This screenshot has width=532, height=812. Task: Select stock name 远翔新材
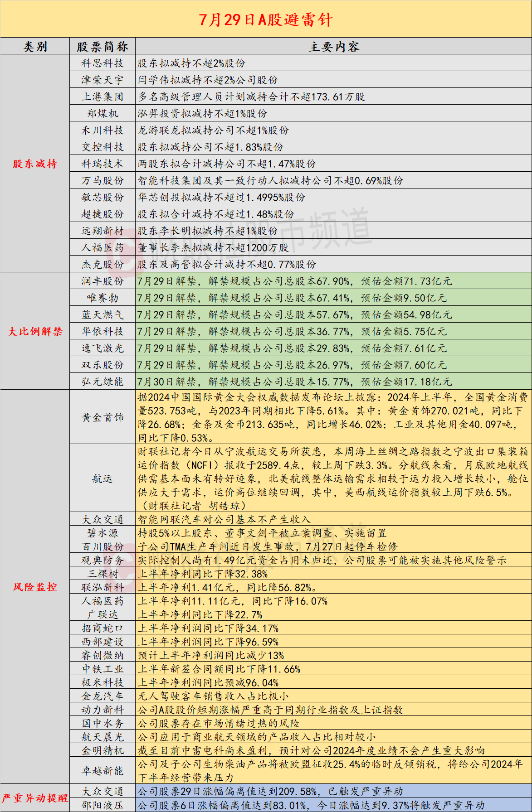pyautogui.click(x=102, y=231)
